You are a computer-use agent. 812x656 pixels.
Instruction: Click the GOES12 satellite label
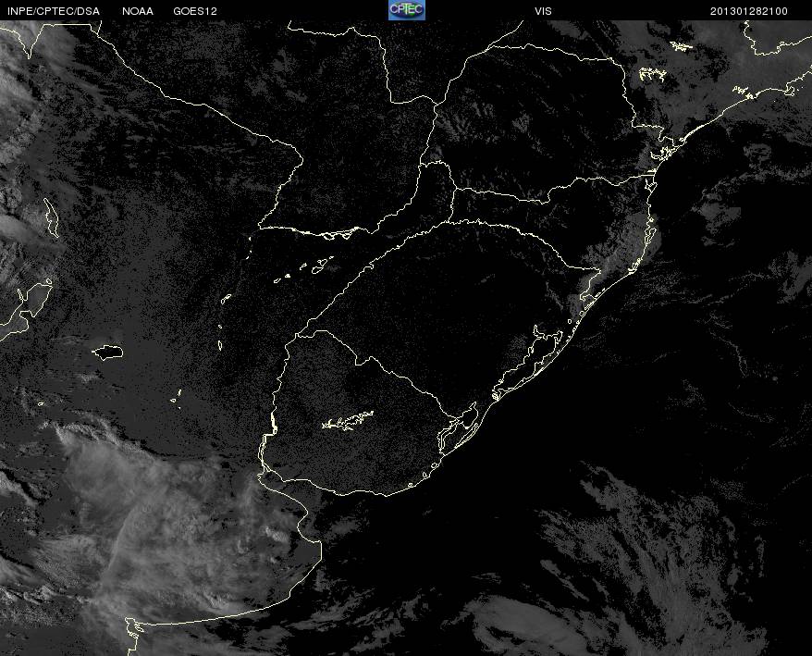(x=195, y=11)
